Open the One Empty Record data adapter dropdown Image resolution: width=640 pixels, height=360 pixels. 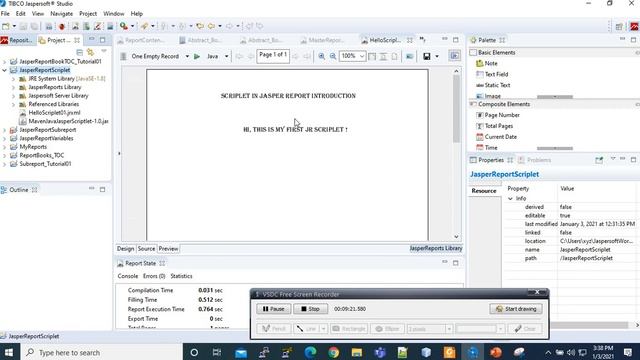coord(187,56)
